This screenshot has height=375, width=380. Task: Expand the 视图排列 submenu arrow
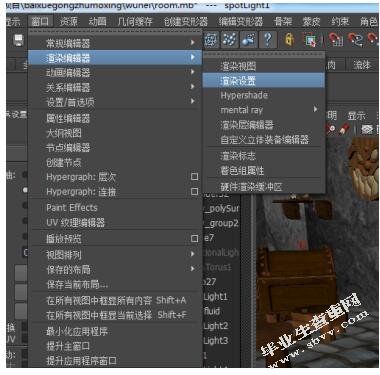pos(193,254)
